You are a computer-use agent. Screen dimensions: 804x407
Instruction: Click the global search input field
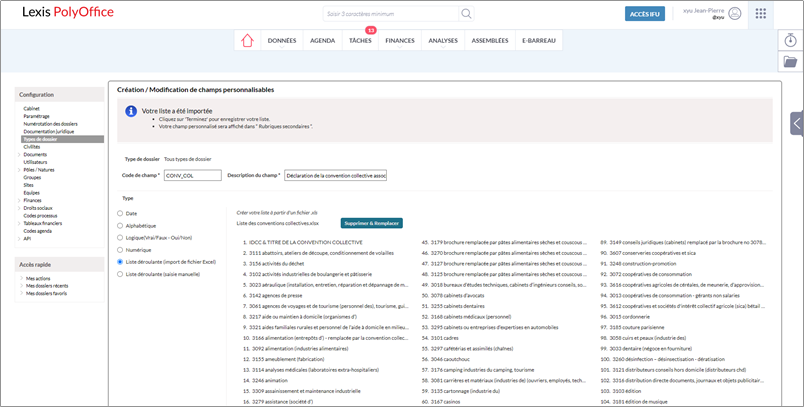pyautogui.click(x=390, y=14)
